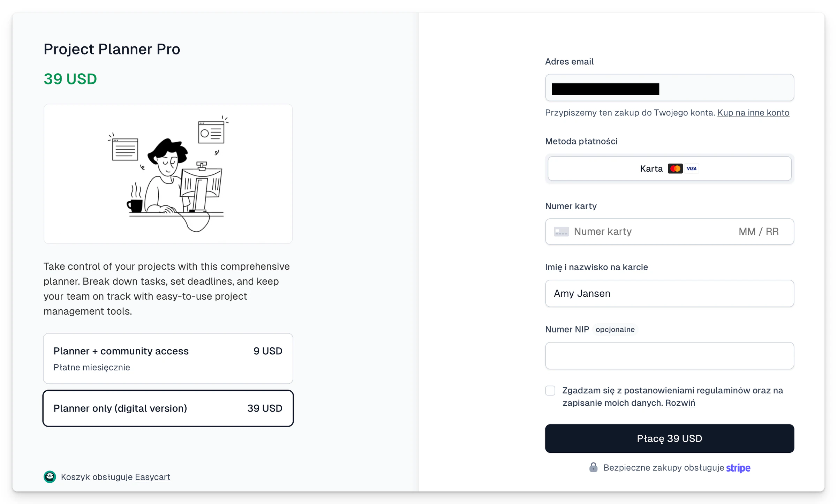This screenshot has height=504, width=837.
Task: Open the Kup na inne konto link
Action: pyautogui.click(x=753, y=113)
